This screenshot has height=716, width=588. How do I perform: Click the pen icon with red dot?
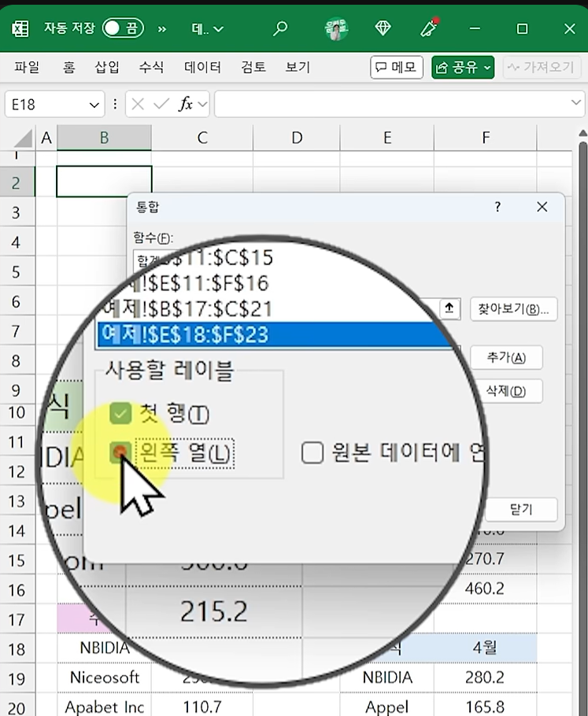[x=430, y=28]
